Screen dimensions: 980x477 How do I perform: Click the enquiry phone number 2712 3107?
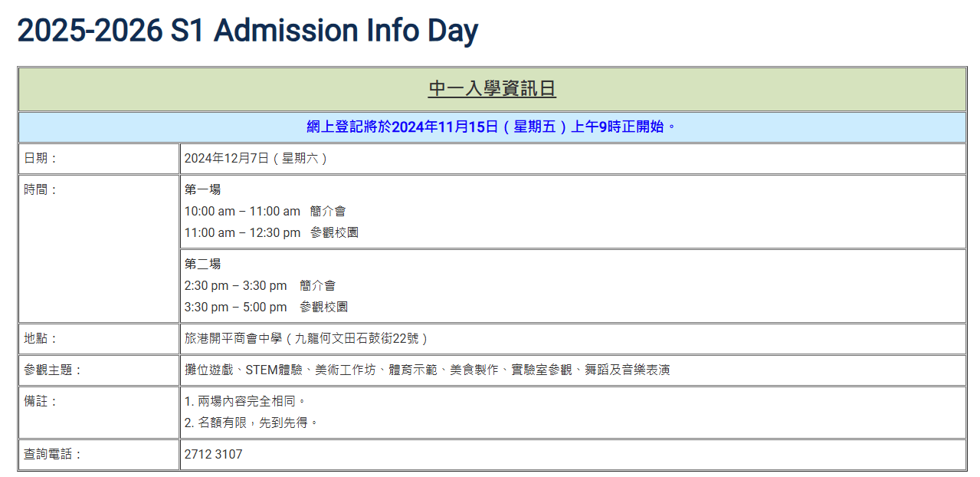tap(213, 454)
